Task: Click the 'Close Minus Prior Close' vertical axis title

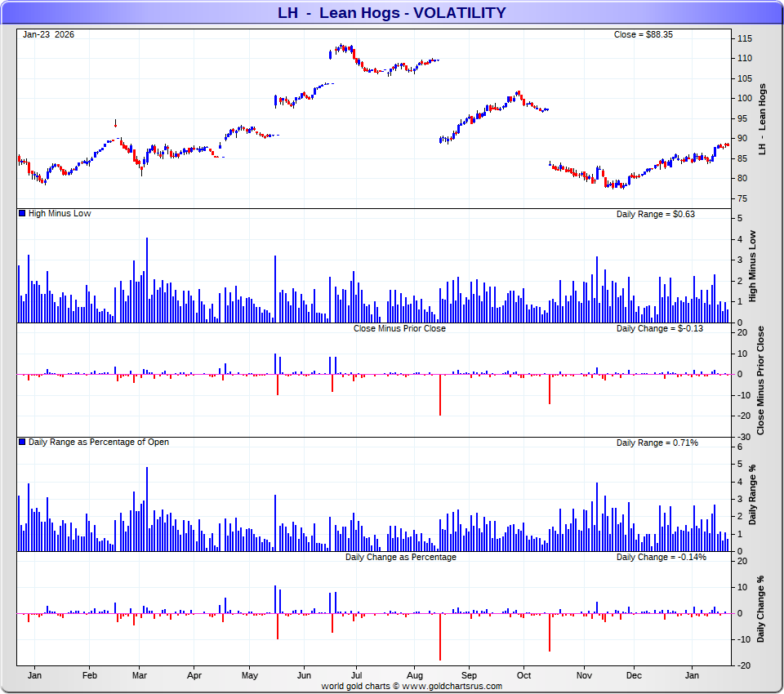Action: [760, 380]
